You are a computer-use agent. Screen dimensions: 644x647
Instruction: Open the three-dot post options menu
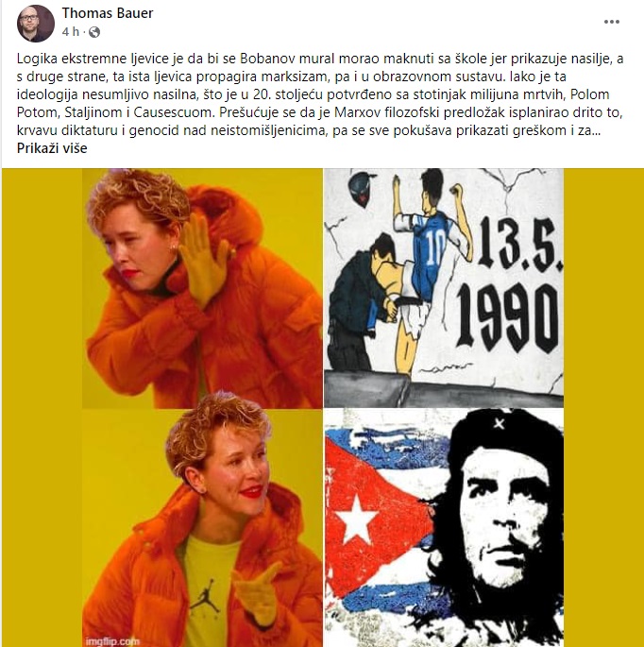[611, 22]
